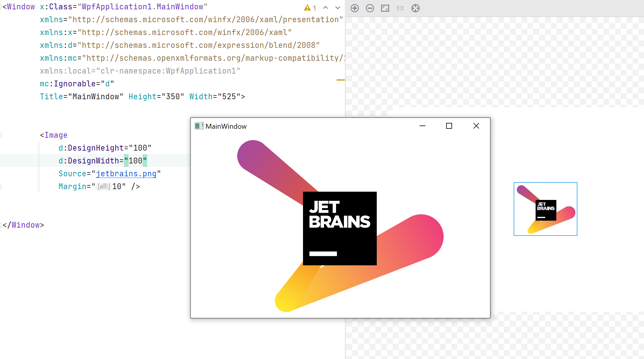Collapse the Window tag fold marker
Screen dimensions: 644x359
(1, 7)
